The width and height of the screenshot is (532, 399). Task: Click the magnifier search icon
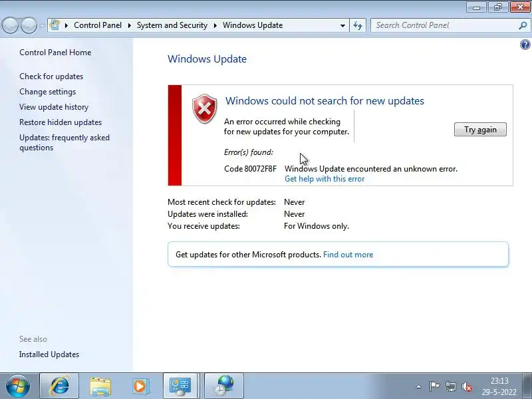(523, 25)
